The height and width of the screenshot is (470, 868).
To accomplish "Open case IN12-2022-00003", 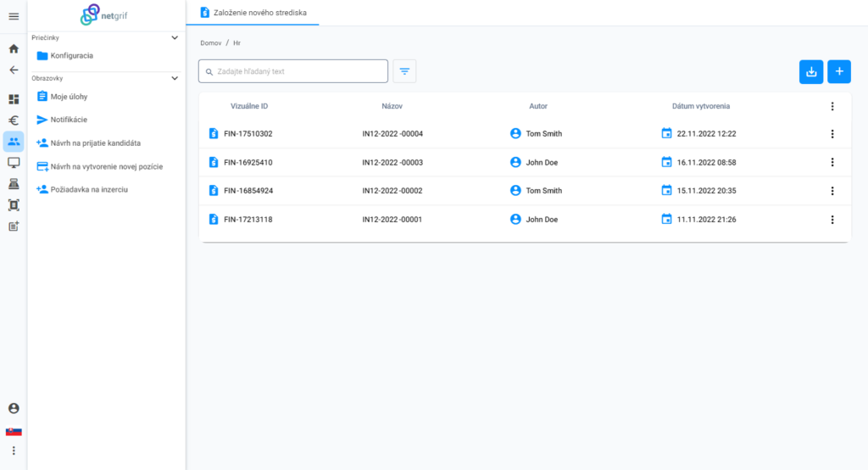I will [392, 162].
